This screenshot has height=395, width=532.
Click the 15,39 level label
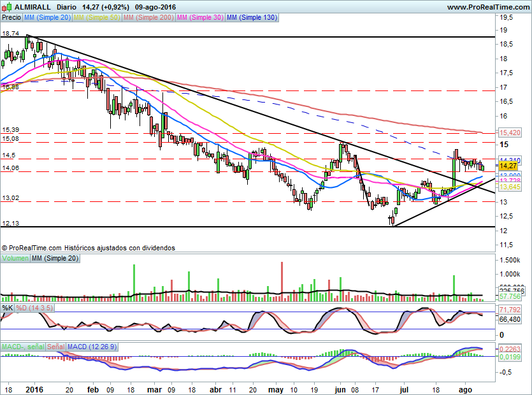click(x=11, y=129)
